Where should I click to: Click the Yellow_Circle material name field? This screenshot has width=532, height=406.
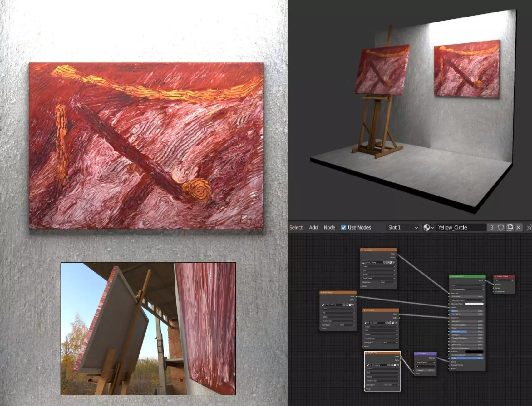tap(461, 227)
